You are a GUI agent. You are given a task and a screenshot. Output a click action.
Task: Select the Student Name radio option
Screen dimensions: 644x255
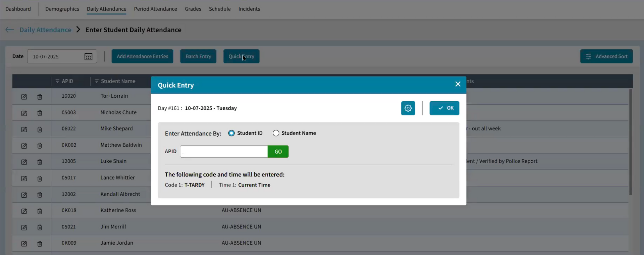point(276,133)
